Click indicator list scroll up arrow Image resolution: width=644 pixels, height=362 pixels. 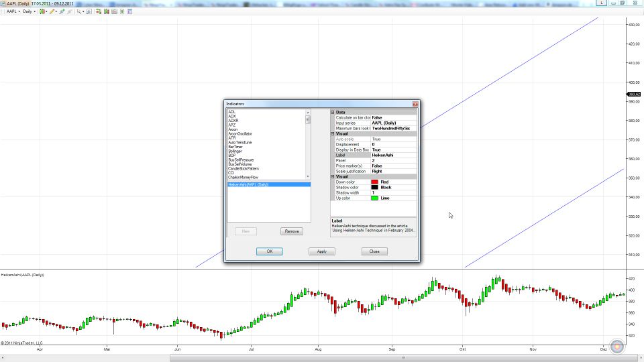pos(308,112)
